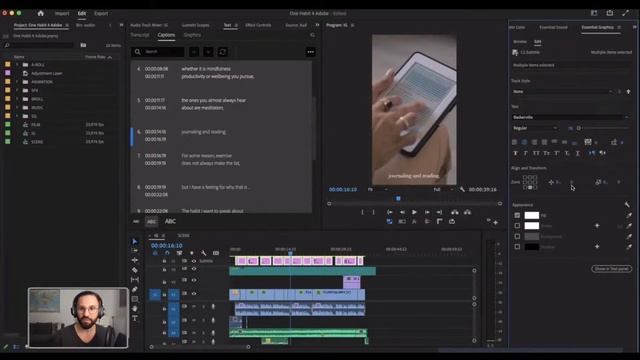Toggle timeline snapping magnet icon

pos(167,253)
